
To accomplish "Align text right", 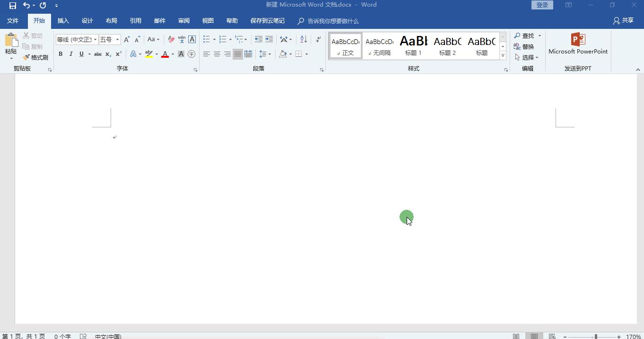I will [227, 54].
